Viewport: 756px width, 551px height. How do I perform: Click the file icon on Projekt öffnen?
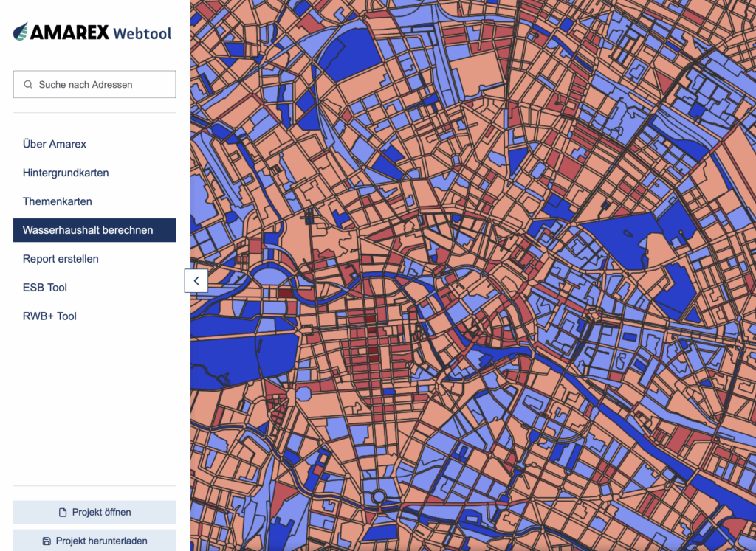pos(63,513)
